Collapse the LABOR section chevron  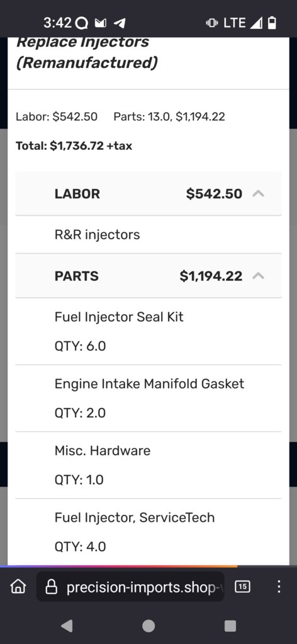(258, 193)
